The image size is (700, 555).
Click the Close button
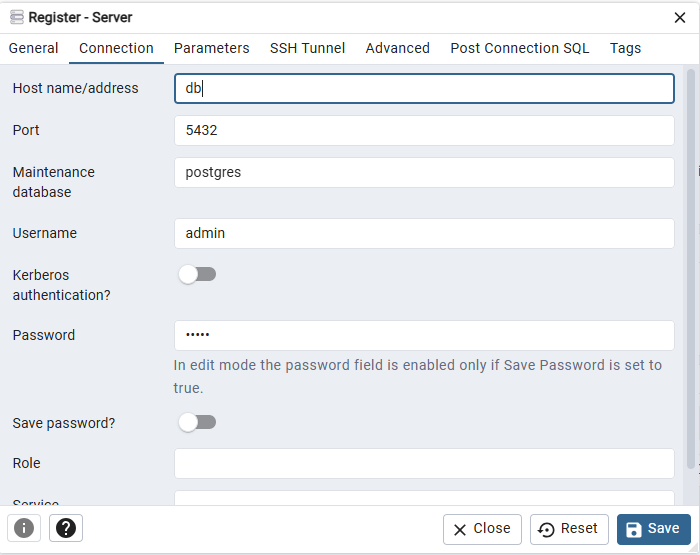point(482,529)
